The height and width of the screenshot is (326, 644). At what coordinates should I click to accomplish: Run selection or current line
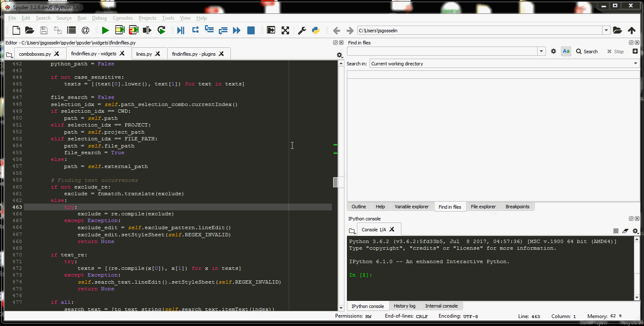[x=147, y=30]
